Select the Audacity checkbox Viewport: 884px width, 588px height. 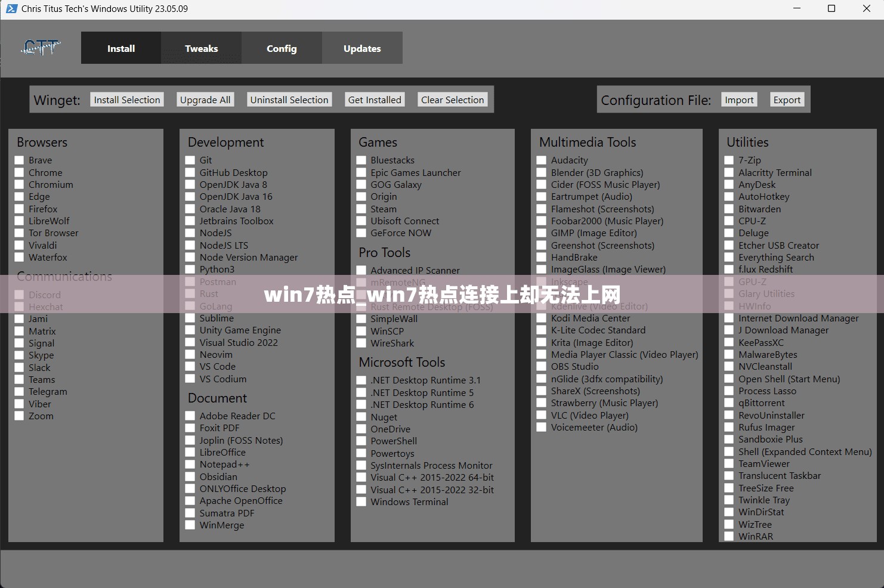542,160
